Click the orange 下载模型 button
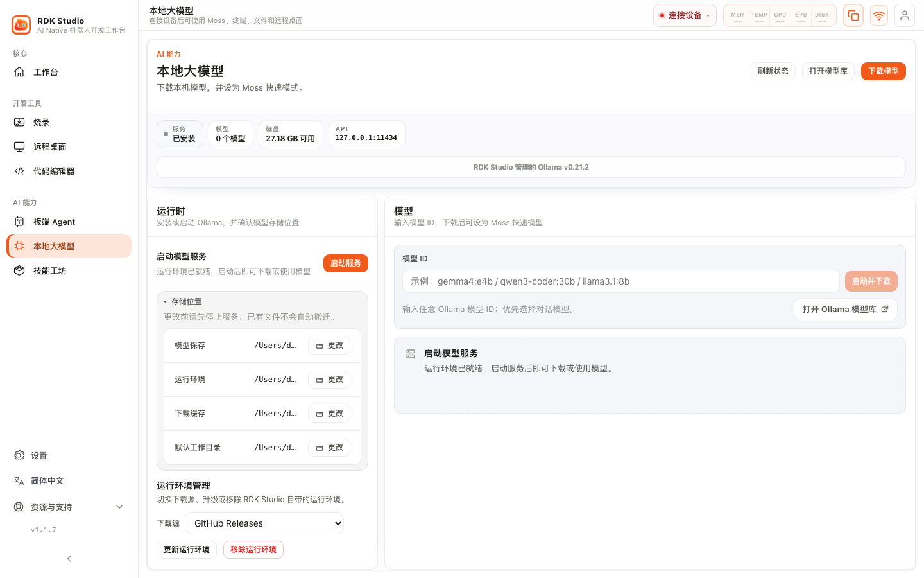This screenshot has height=578, width=924. [884, 71]
